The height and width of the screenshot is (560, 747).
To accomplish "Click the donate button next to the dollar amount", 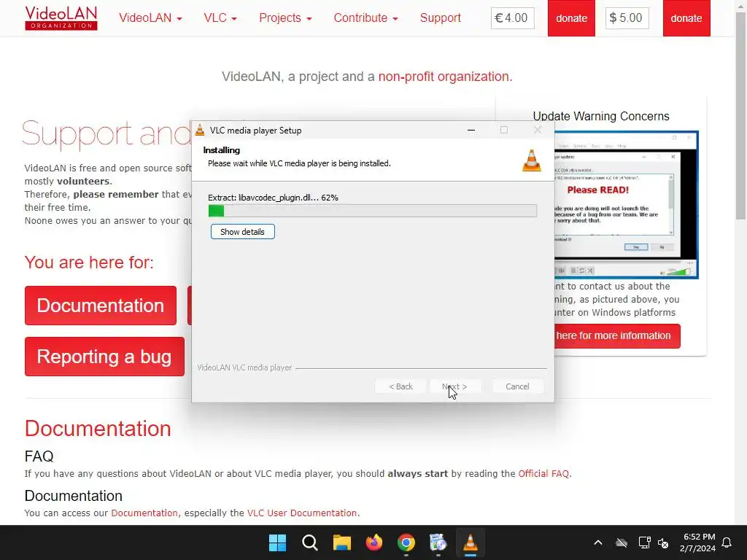I will click(686, 18).
